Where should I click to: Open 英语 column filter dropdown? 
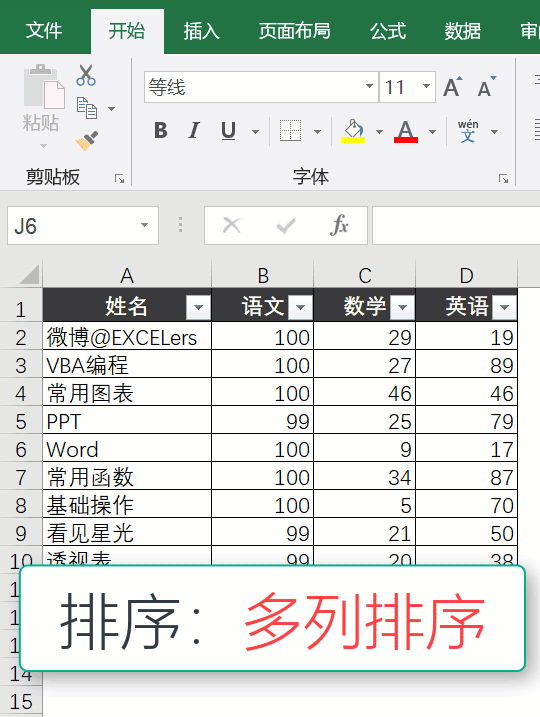tap(504, 307)
